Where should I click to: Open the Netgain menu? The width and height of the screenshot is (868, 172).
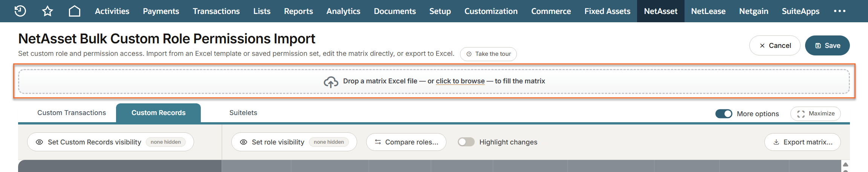coord(753,11)
